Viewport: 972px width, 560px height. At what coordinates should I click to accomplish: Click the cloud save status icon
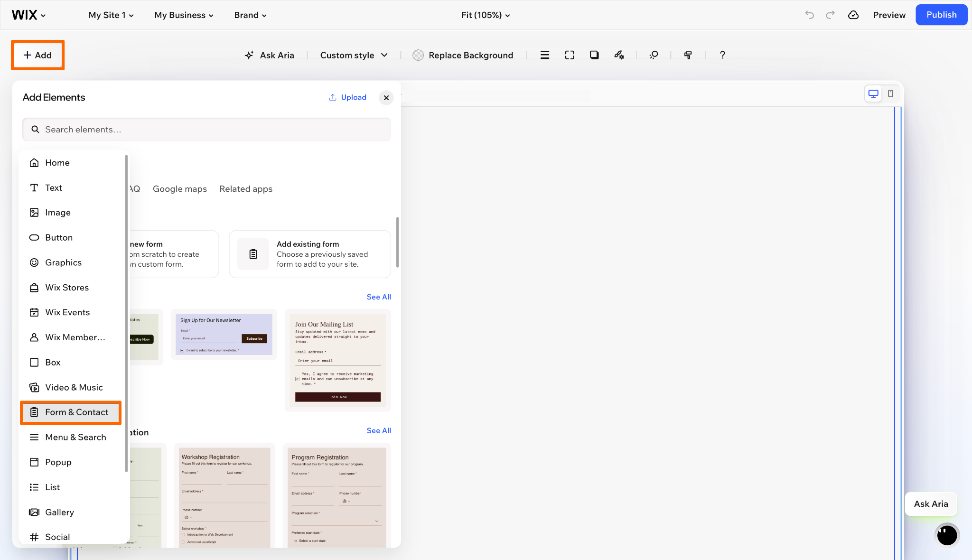[x=853, y=15]
